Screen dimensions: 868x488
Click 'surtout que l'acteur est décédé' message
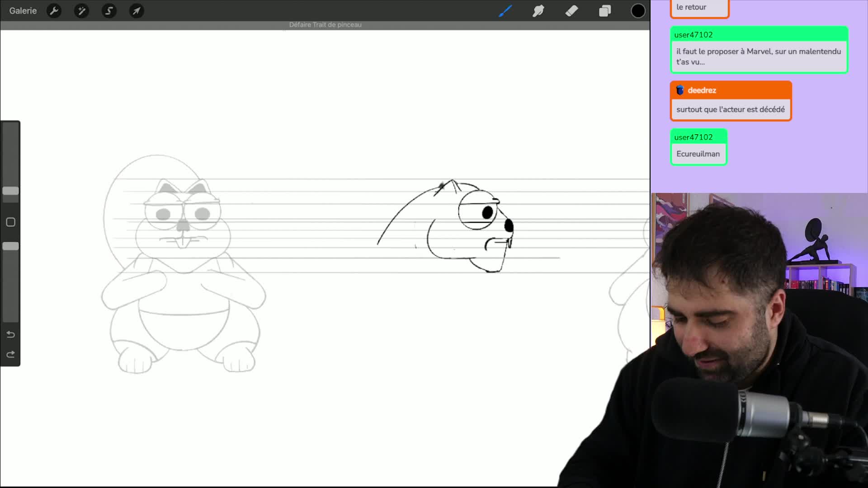[730, 109]
